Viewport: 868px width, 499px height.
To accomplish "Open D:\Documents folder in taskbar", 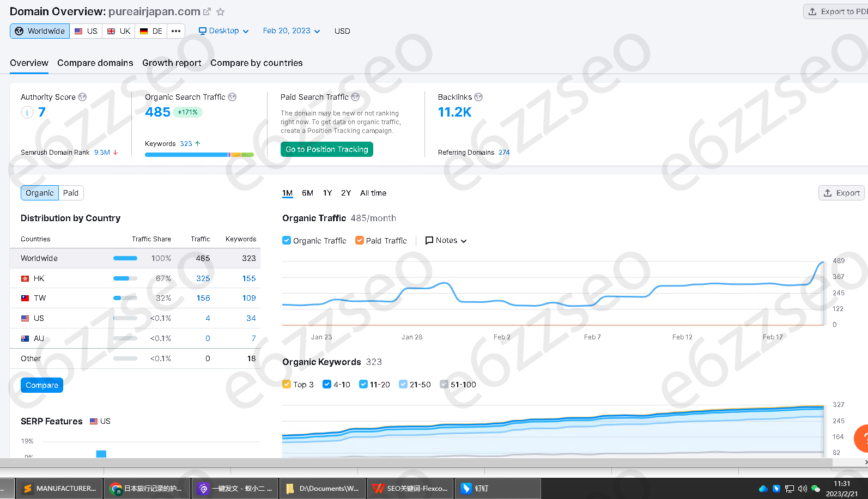I will [324, 489].
